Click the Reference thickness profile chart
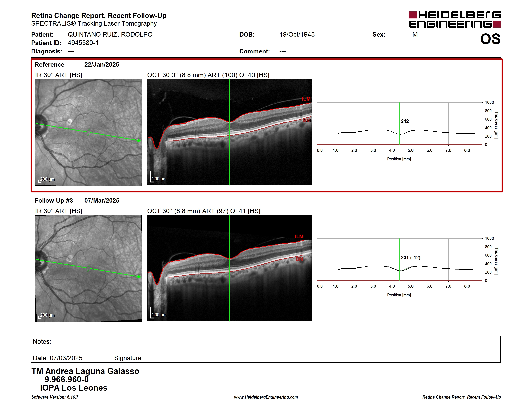Viewport: 532px width, 411px height. (399, 124)
